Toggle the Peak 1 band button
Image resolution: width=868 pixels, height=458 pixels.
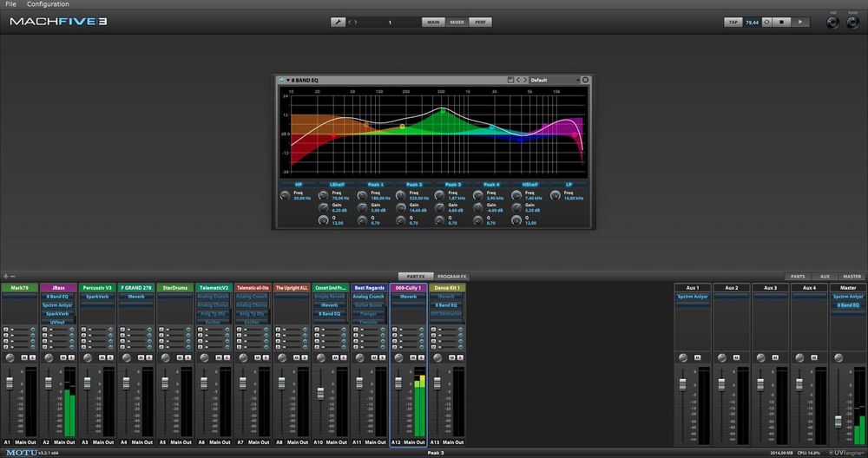point(376,184)
